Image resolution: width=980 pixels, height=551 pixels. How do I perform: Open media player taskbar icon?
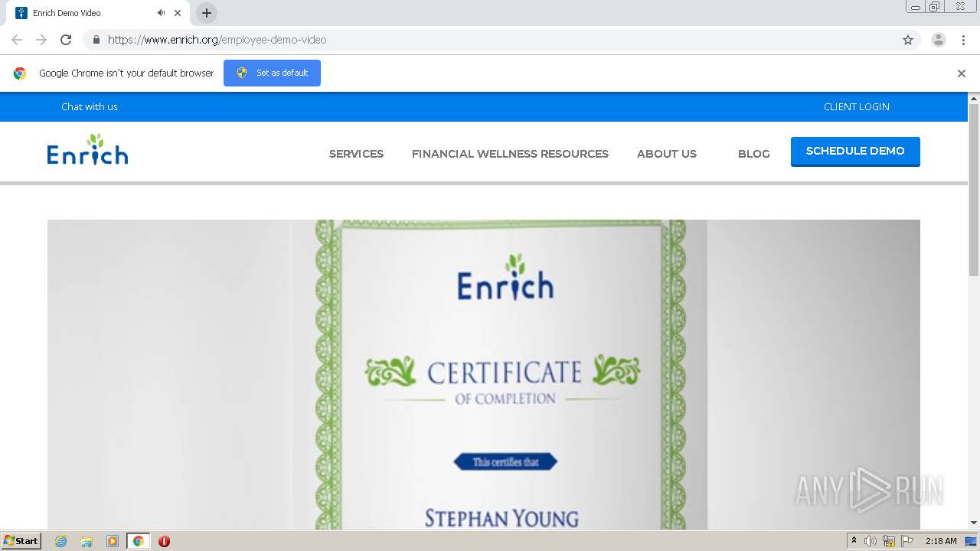[x=113, y=541]
